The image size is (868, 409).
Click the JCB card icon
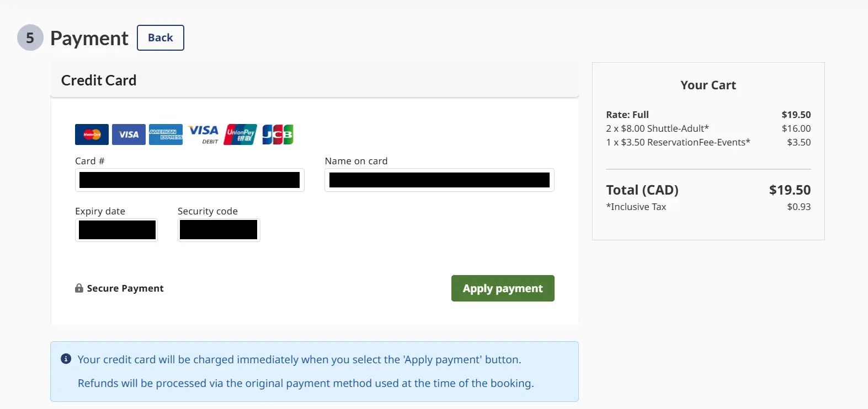click(x=278, y=134)
